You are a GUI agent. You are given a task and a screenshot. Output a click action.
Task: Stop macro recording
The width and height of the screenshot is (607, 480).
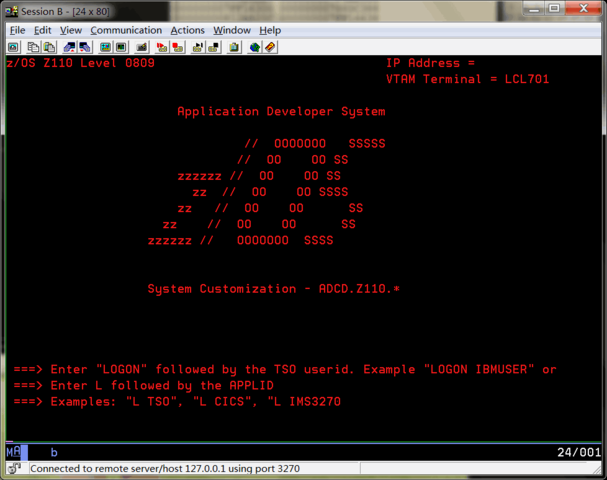pyautogui.click(x=178, y=47)
